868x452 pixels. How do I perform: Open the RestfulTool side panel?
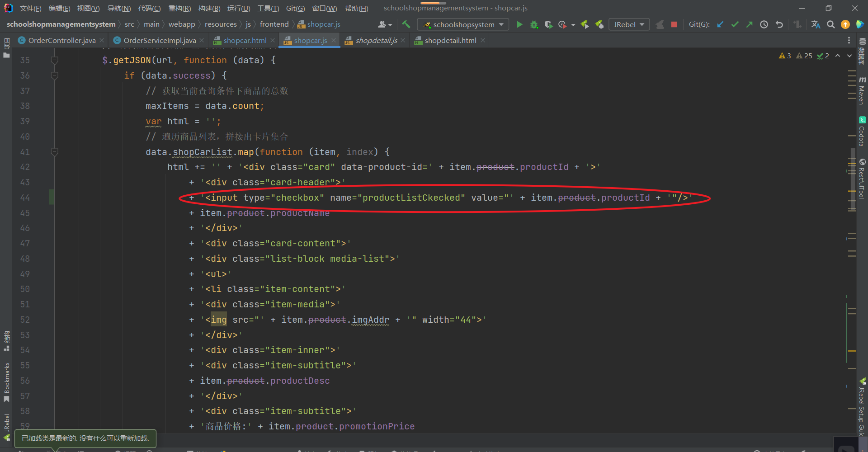click(x=862, y=179)
